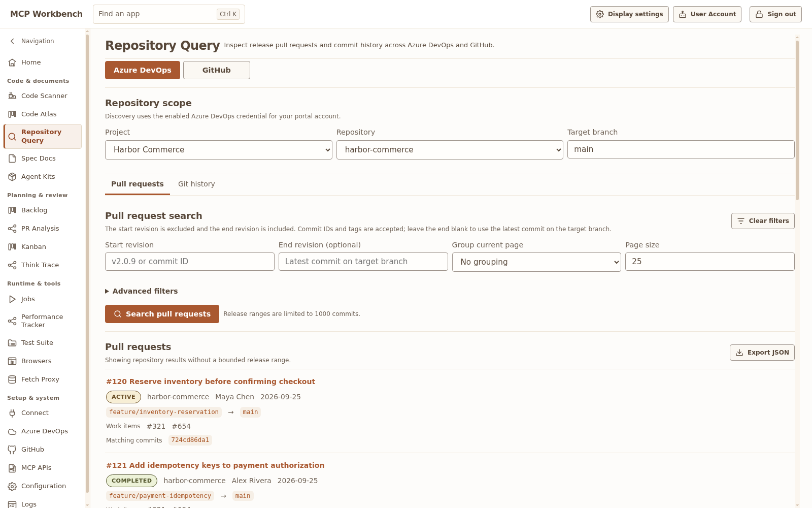Collapse the Navigation sidebar chevron

click(x=12, y=41)
